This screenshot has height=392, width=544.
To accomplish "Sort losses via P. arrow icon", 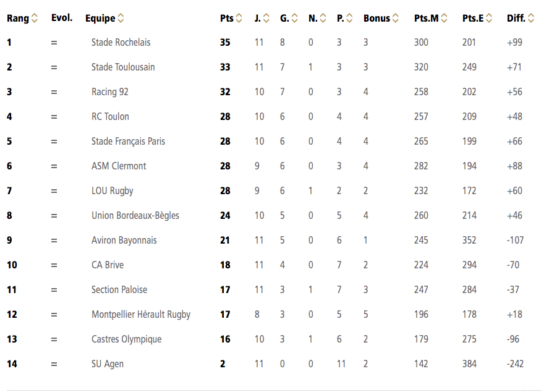I will point(349,18).
